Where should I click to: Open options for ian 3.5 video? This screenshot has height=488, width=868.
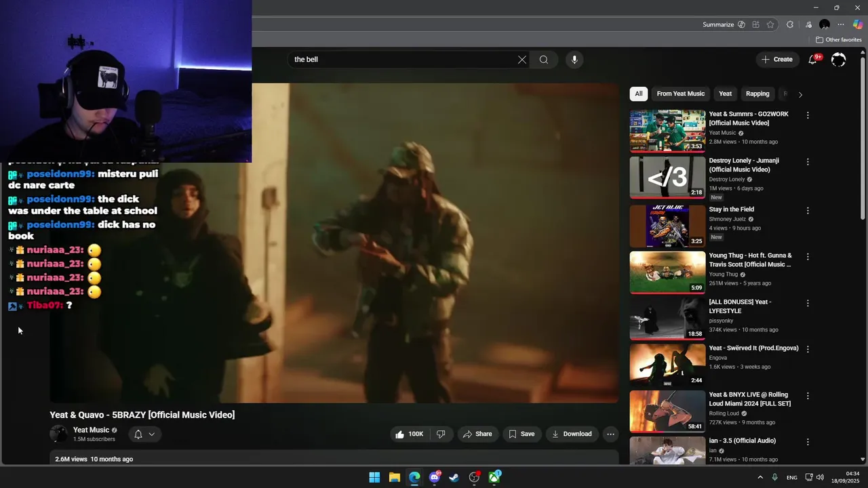click(808, 442)
